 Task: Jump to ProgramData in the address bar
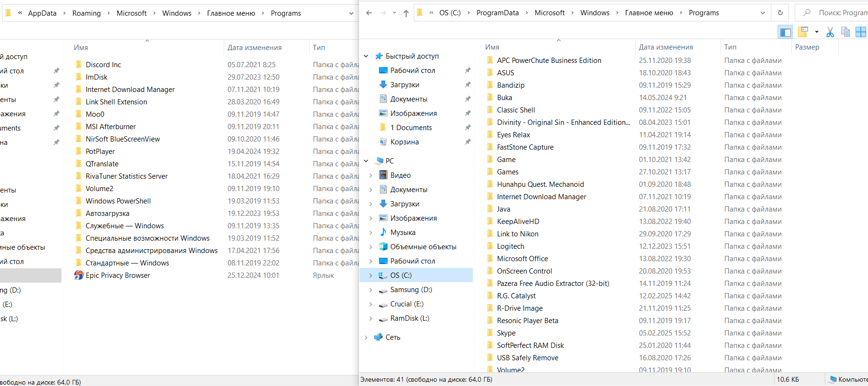[x=498, y=13]
